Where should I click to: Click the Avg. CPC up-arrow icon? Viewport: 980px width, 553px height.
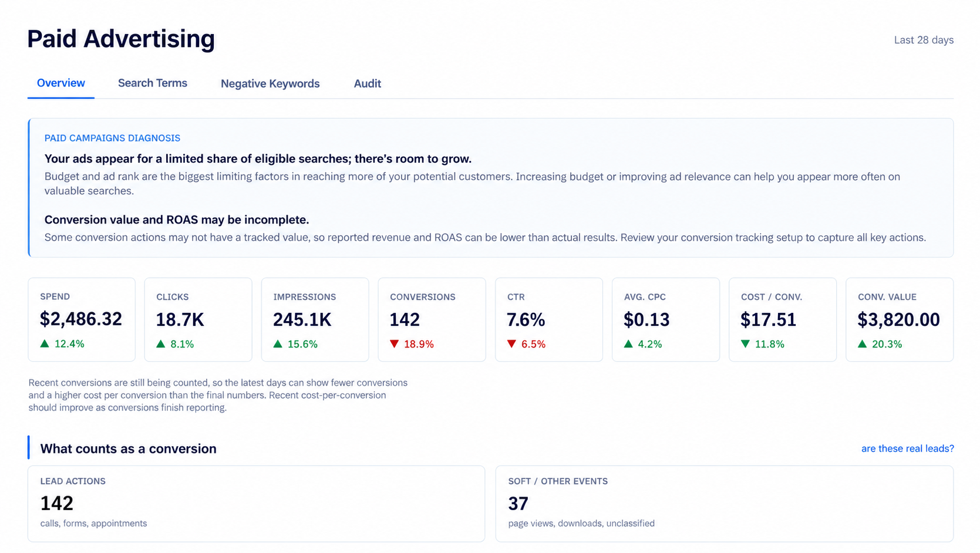pos(628,344)
